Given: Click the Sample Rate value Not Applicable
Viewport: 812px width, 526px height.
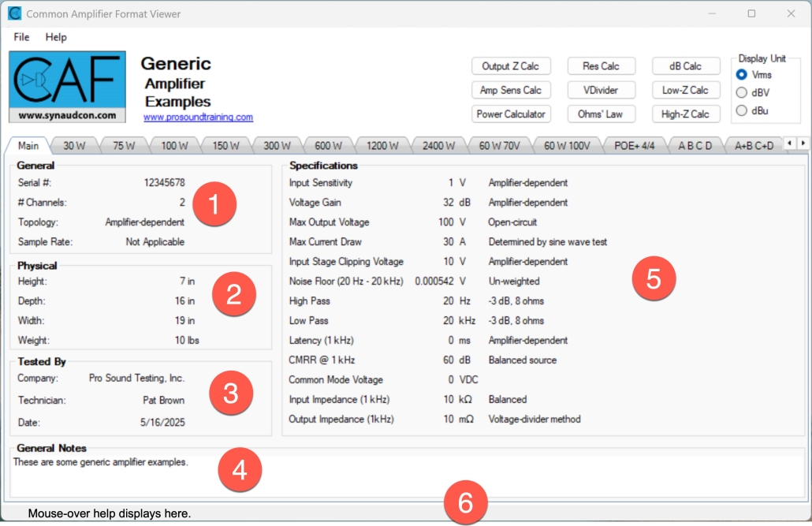Looking at the screenshot, I should pos(155,242).
